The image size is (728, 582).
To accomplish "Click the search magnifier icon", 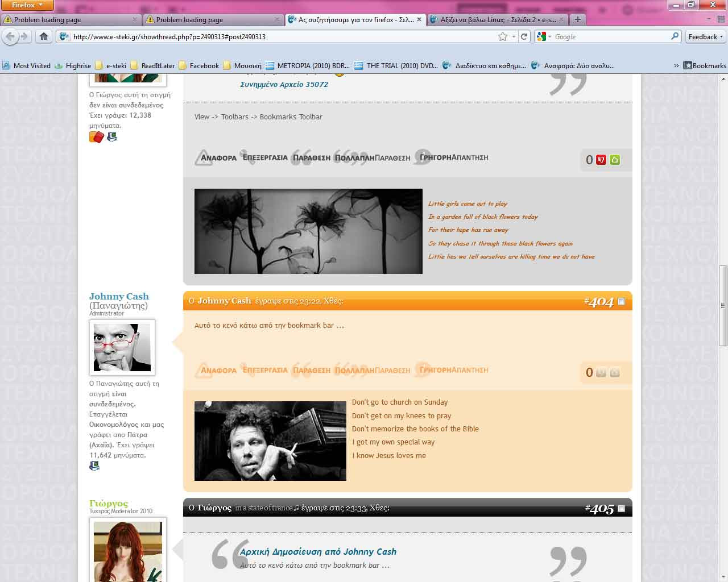I will point(675,36).
